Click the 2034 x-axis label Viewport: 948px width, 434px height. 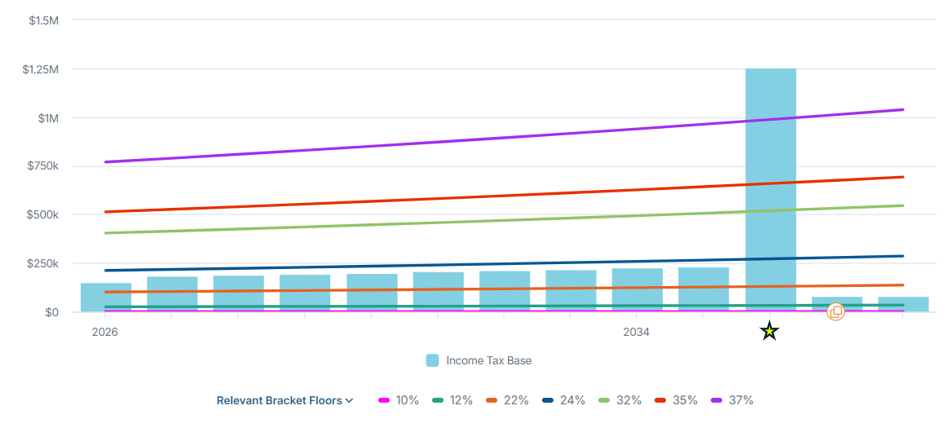(637, 332)
